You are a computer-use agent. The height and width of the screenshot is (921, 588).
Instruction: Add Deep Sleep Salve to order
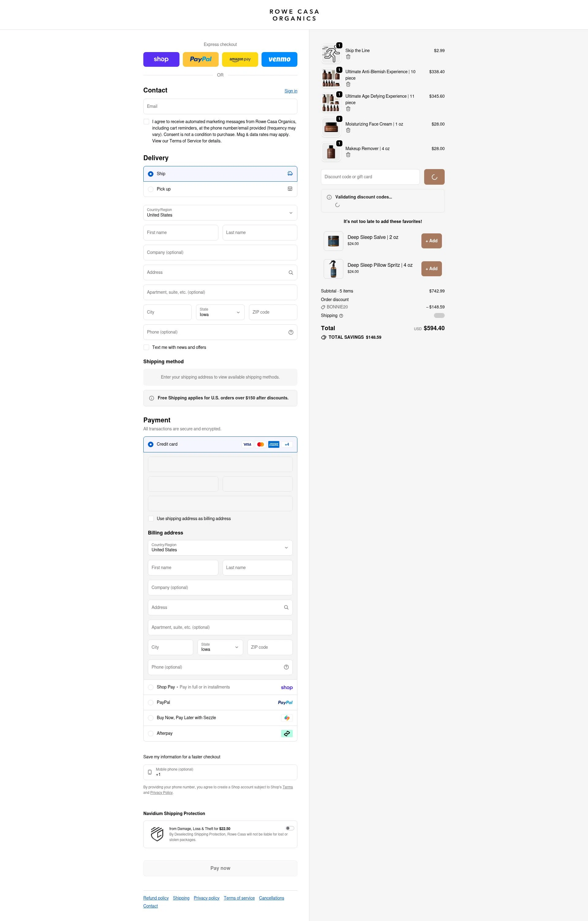[431, 241]
